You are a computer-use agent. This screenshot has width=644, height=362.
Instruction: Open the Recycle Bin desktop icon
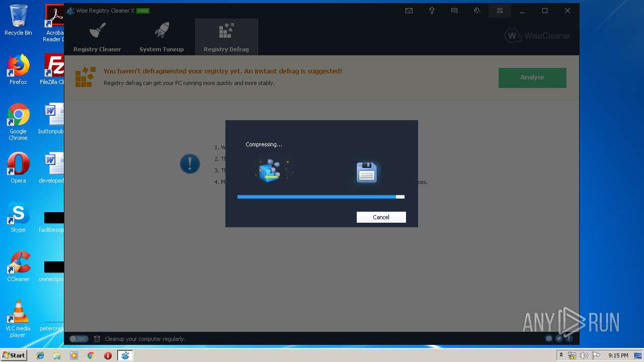pyautogui.click(x=18, y=20)
